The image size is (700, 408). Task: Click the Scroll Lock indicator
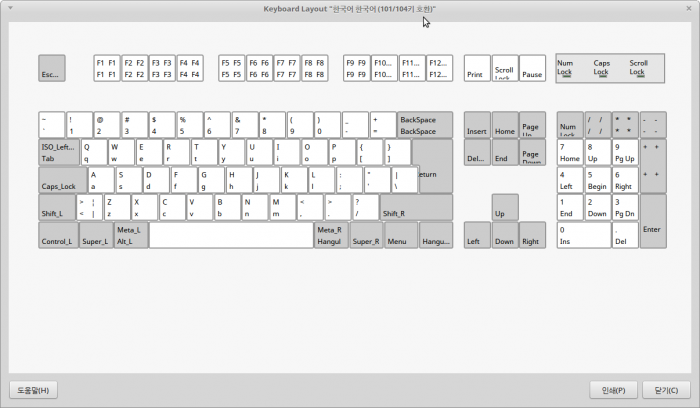(638, 68)
